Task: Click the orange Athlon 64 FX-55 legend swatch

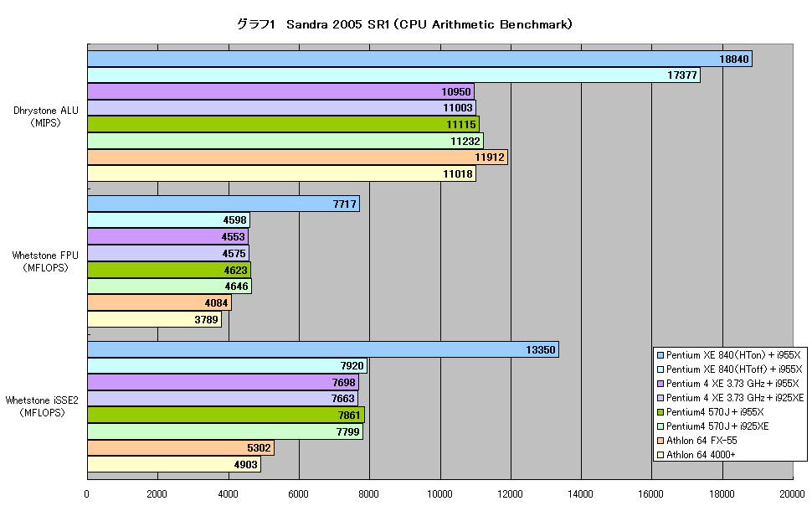Action: (660, 441)
